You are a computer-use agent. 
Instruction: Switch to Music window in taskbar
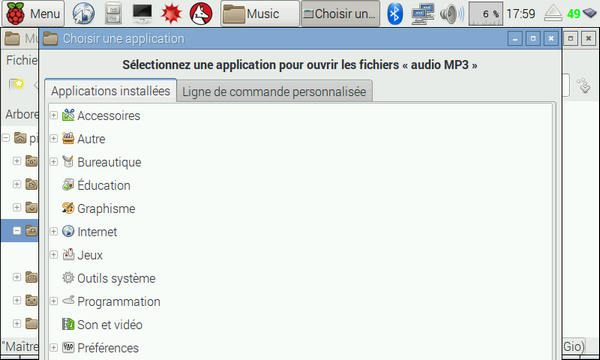tap(260, 13)
